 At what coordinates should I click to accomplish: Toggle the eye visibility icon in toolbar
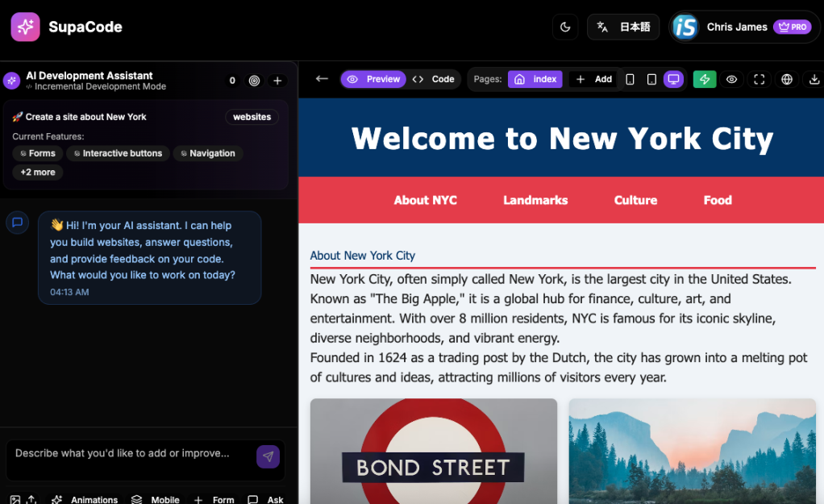pyautogui.click(x=731, y=79)
